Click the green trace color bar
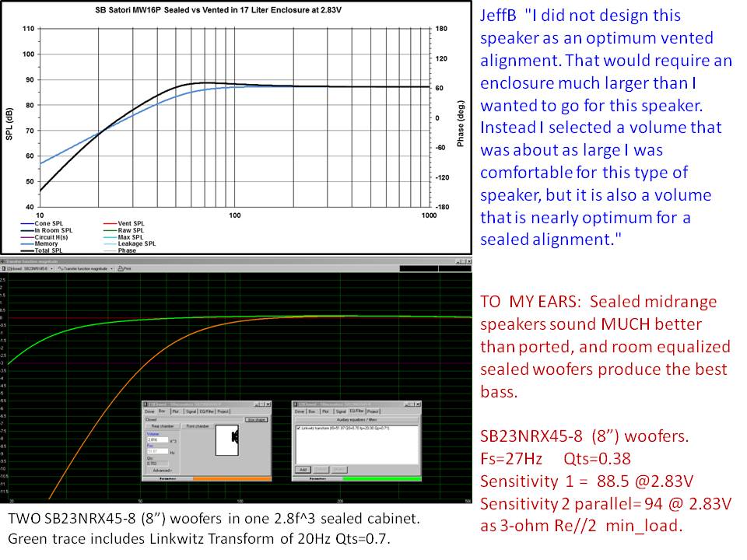Image resolution: width=747 pixels, height=560 pixels. [382, 478]
